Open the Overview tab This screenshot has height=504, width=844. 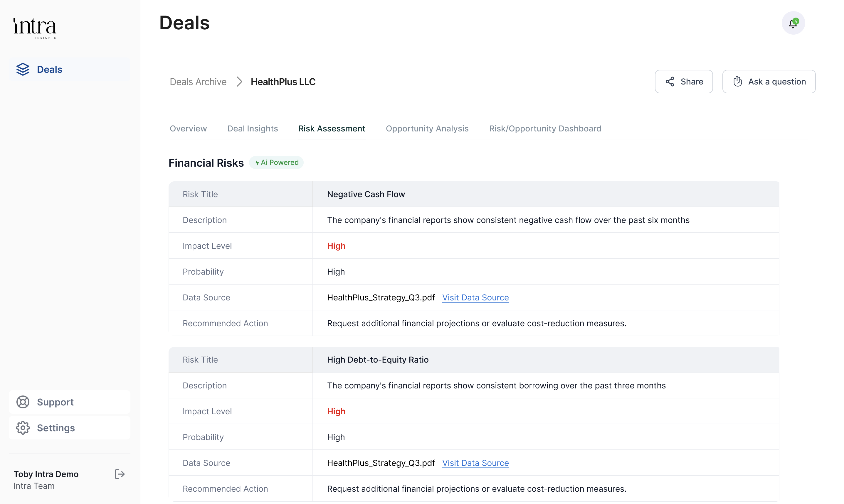coord(188,129)
